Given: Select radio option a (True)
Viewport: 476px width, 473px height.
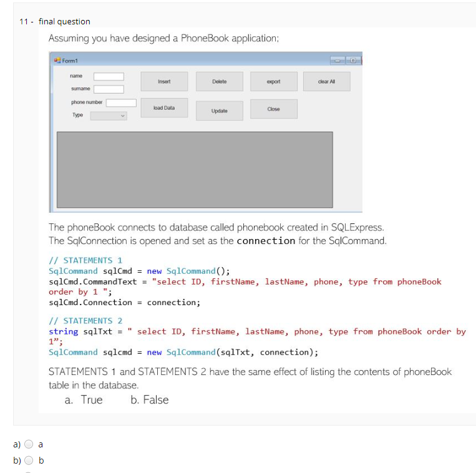Looking at the screenshot, I should click(x=29, y=444).
